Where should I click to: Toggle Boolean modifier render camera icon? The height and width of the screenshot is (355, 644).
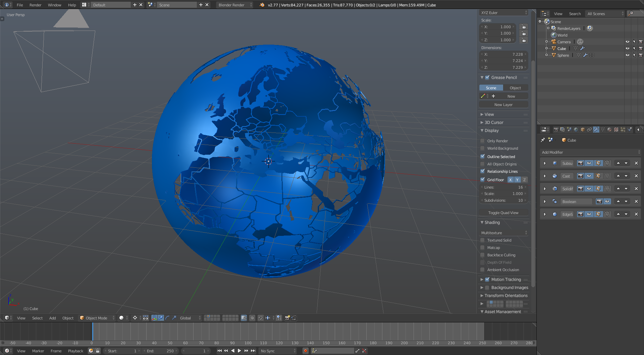coord(599,201)
